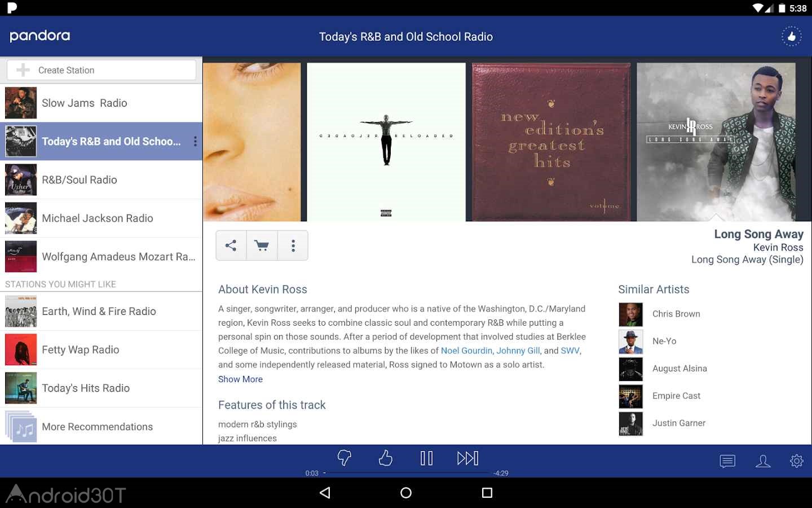The image size is (812, 508).
Task: Tap Android recent apps button
Action: point(487,493)
